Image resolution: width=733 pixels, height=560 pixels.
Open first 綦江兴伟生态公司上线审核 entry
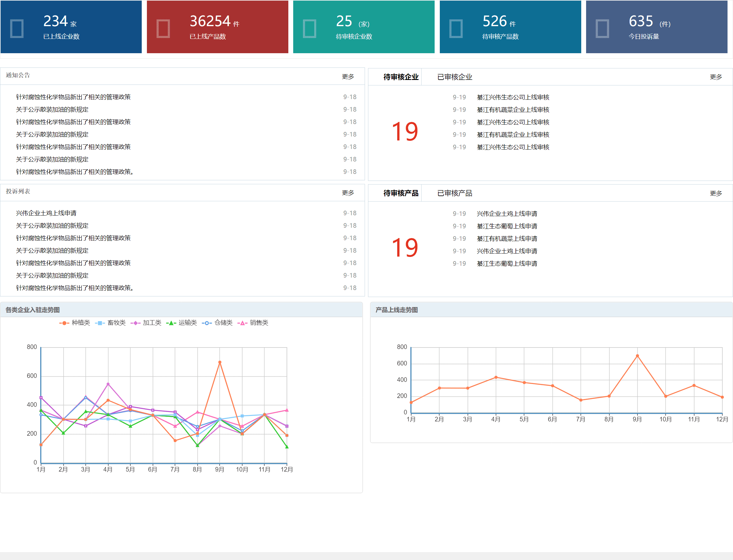pyautogui.click(x=512, y=97)
